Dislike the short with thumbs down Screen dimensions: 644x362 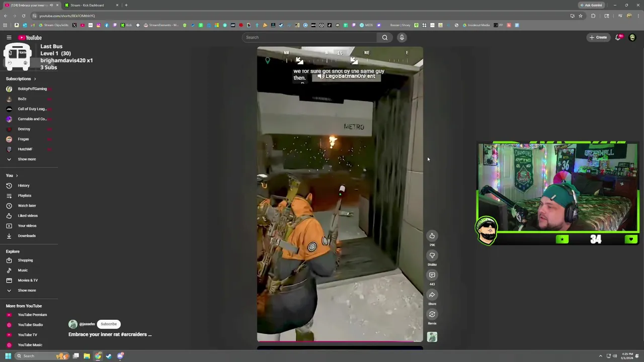pos(432,255)
